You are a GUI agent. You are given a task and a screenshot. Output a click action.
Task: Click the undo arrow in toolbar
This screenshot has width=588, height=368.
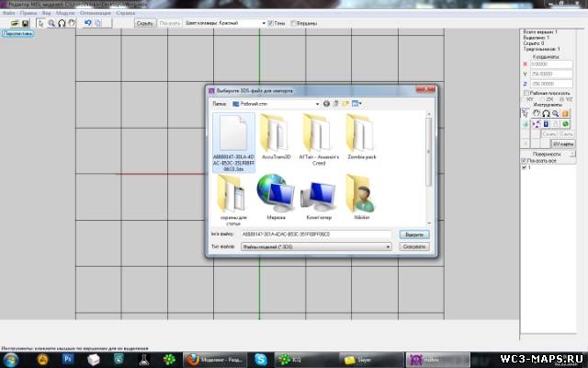point(87,23)
